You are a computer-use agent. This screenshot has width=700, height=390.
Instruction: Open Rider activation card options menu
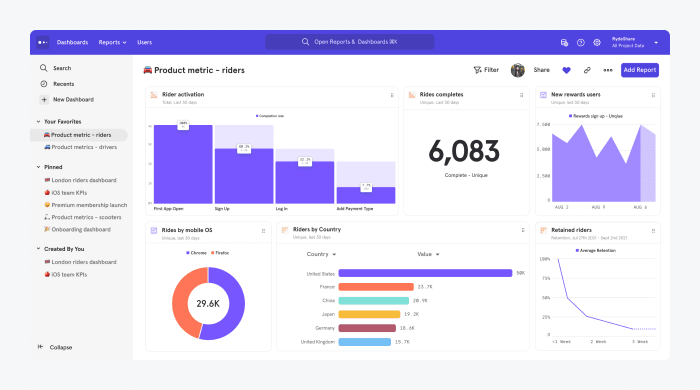tap(392, 95)
